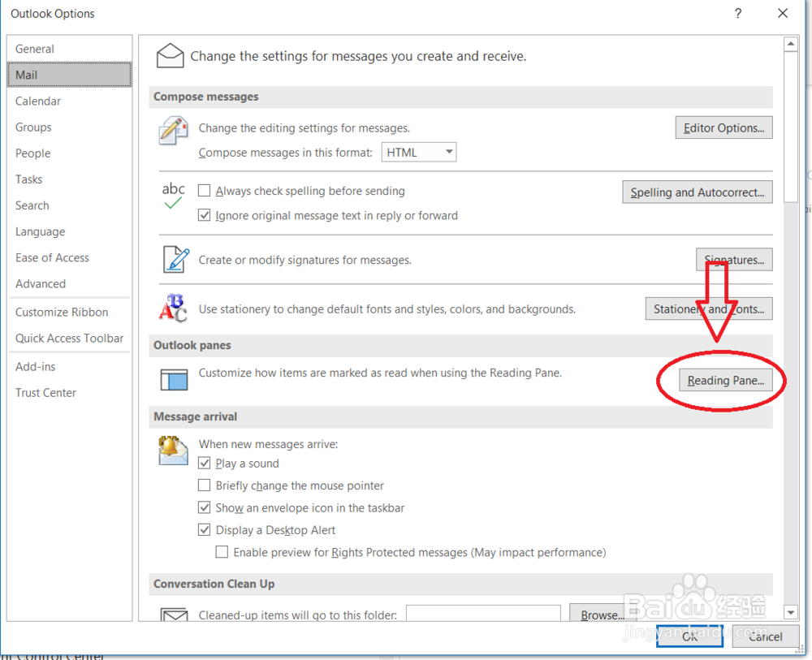Image resolution: width=812 pixels, height=660 pixels.
Task: Open the Tasks options category
Action: [x=69, y=179]
